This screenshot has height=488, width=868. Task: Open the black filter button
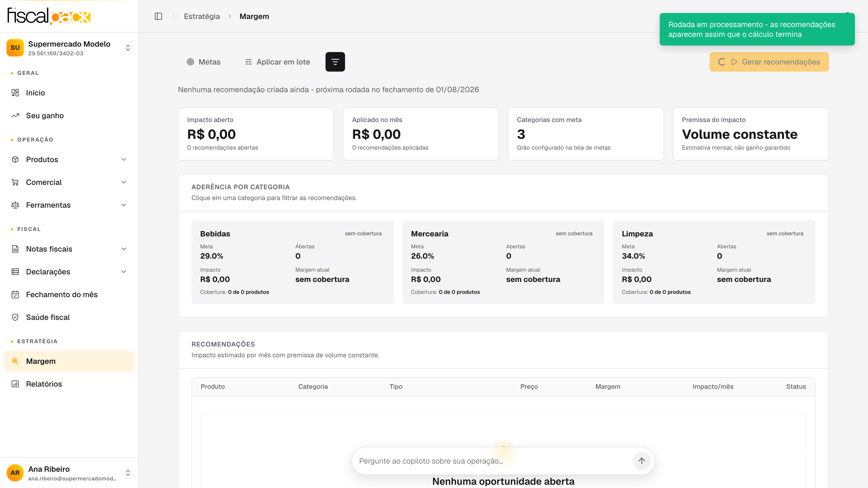(x=335, y=62)
